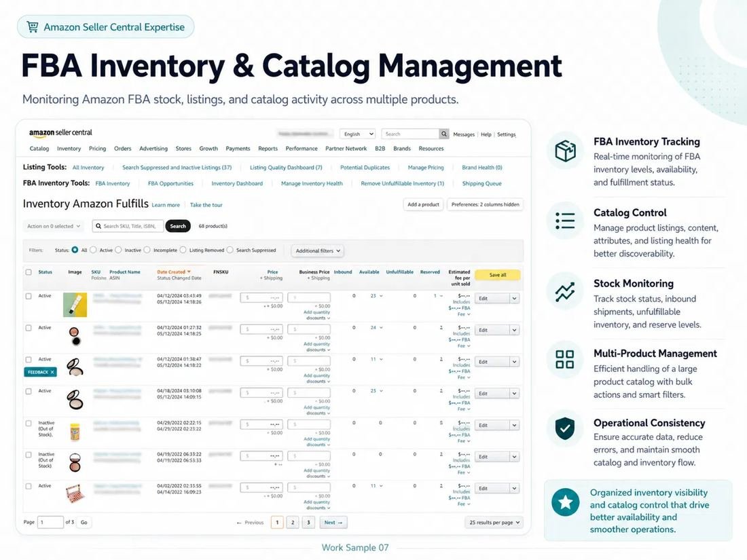This screenshot has width=747, height=560.
Task: Check the row created 04/18/2024 03:10:08
Action: (x=29, y=392)
